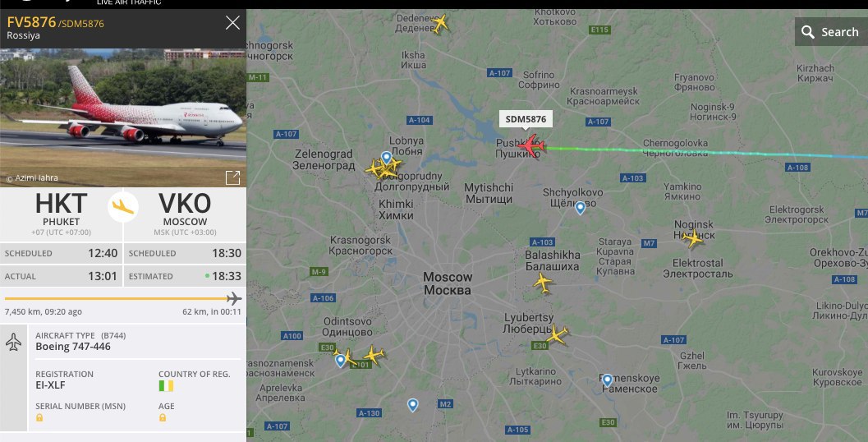Click the yellow plane near Dedenevo
Image resolution: width=868 pixels, height=442 pixels.
(x=439, y=23)
